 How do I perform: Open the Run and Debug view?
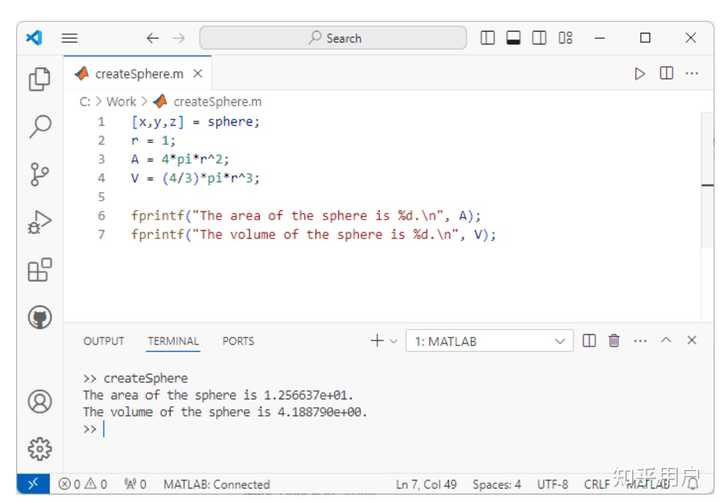[x=40, y=222]
